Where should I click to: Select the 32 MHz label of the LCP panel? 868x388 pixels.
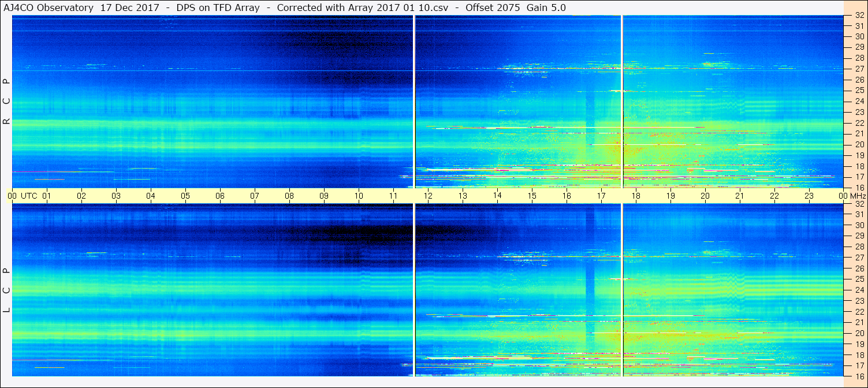[x=859, y=204]
